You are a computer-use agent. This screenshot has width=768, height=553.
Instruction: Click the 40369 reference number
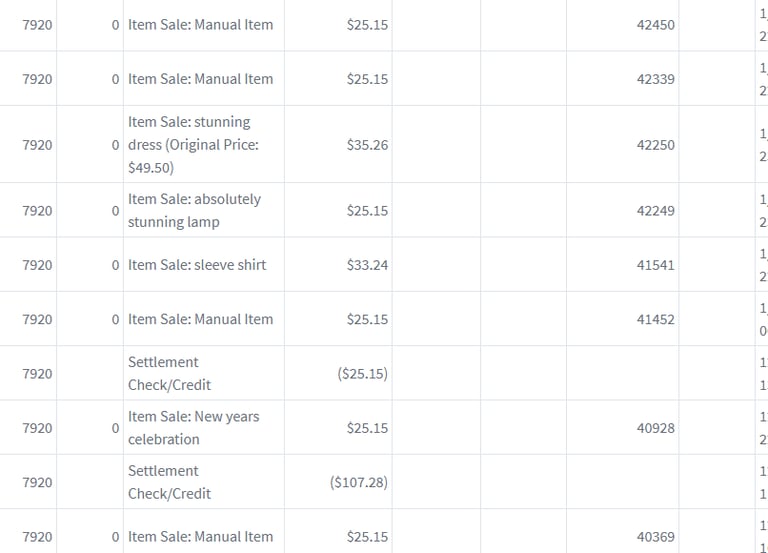(655, 537)
